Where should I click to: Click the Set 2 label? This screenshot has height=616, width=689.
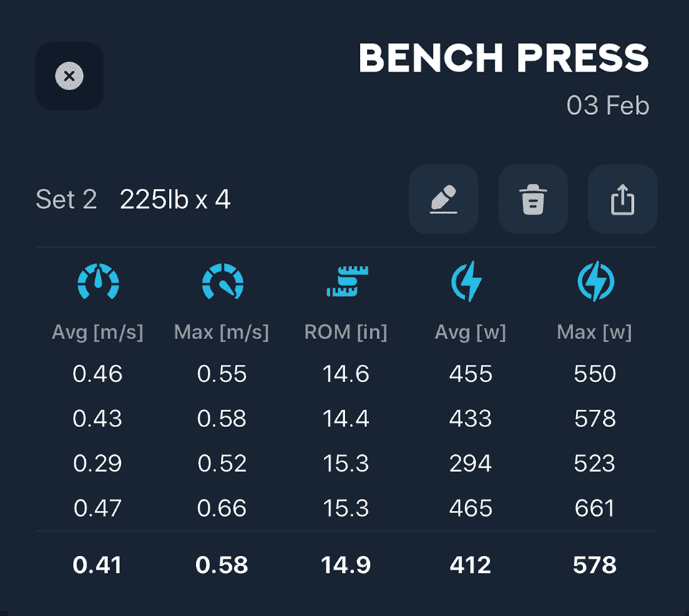tap(67, 200)
